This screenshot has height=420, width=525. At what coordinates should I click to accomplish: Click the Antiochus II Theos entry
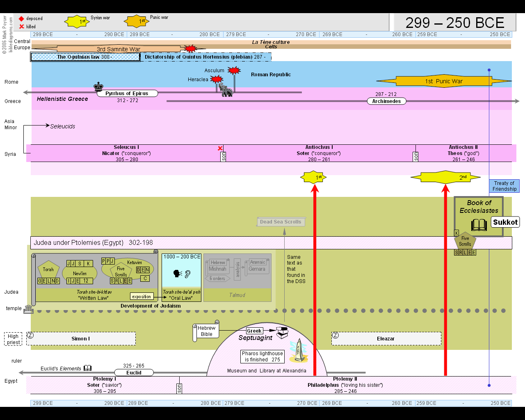pyautogui.click(x=463, y=153)
